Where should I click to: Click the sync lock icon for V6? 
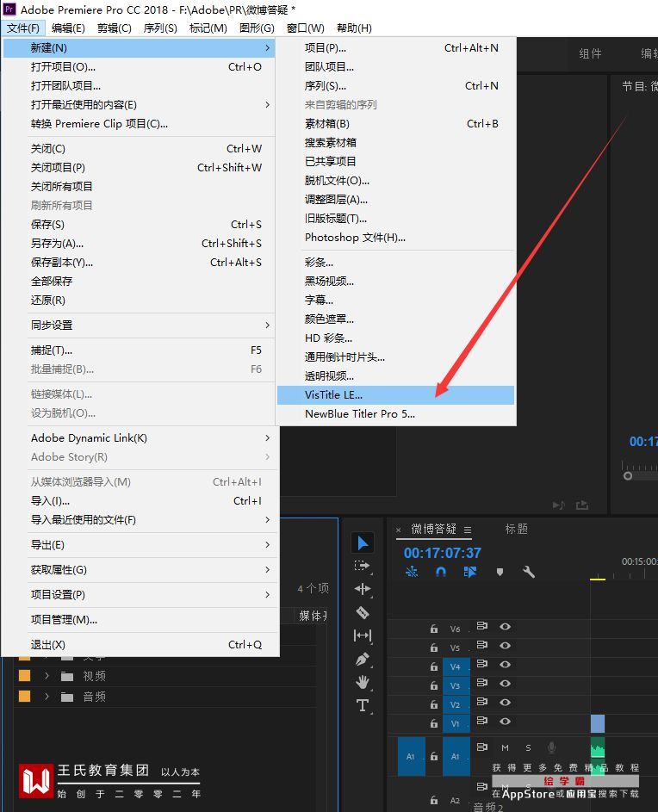(481, 626)
